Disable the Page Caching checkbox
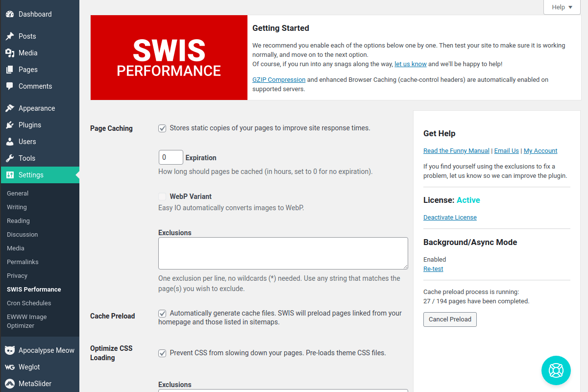The image size is (588, 392). 162,128
